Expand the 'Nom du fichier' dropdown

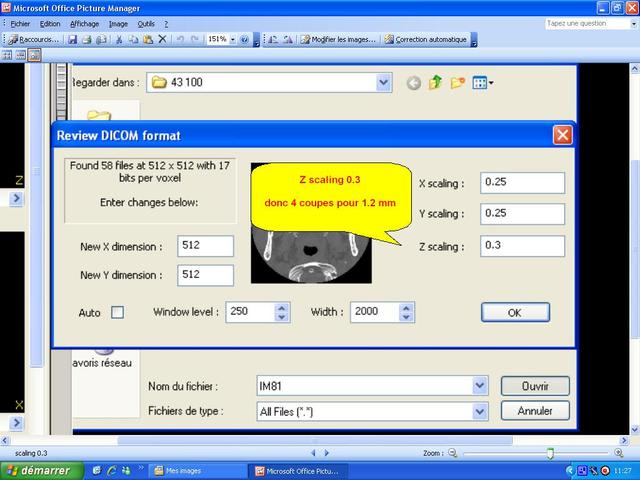coord(480,386)
